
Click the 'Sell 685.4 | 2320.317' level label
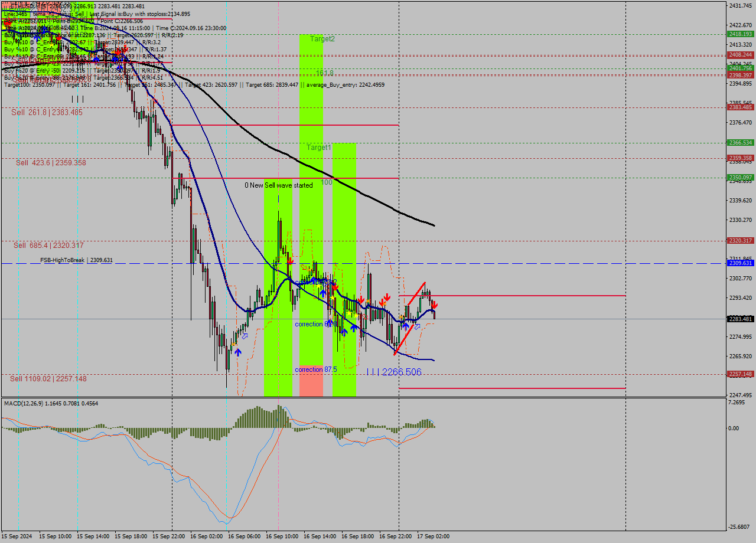click(48, 246)
